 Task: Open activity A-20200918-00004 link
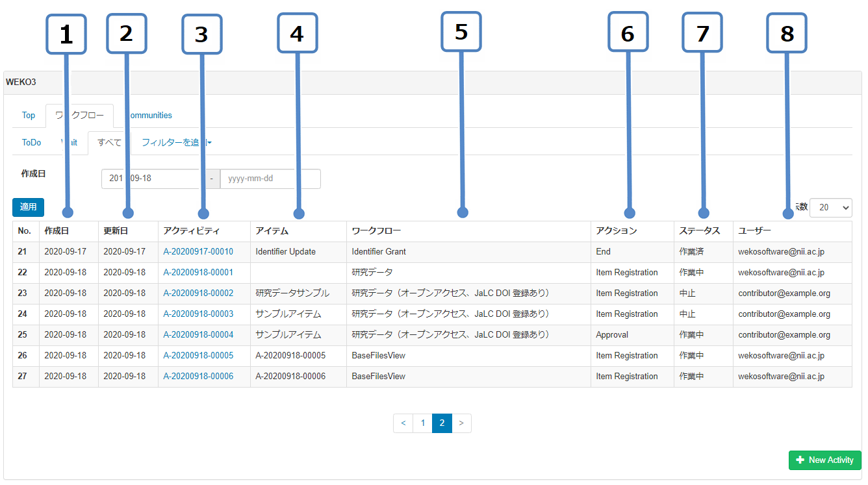pos(198,335)
